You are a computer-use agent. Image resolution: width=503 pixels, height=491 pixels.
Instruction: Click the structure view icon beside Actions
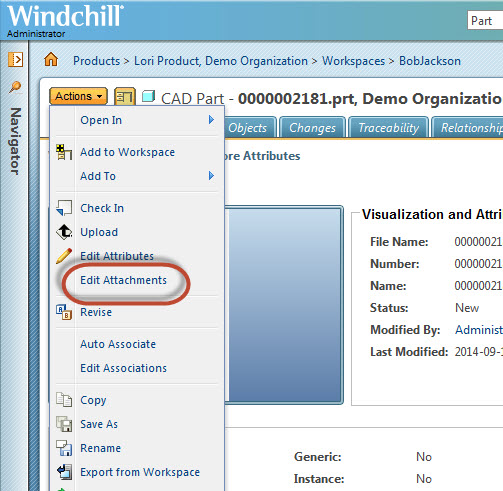[125, 97]
